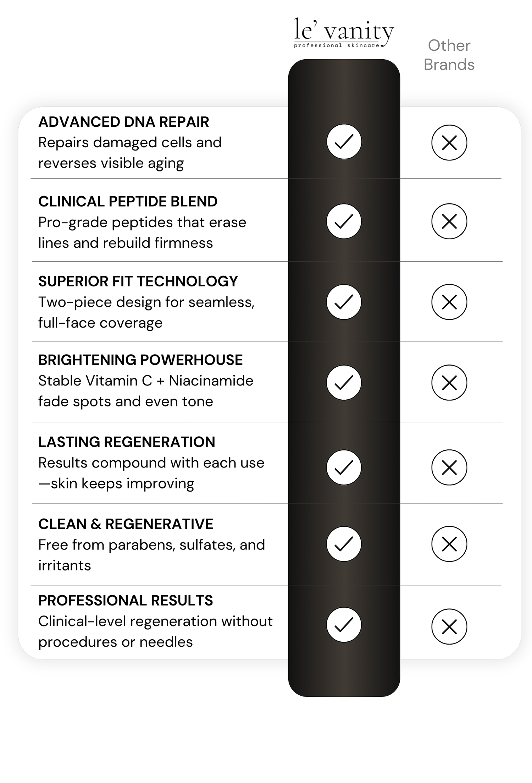Click the Clinical Peptide Blend checkmark icon
532x783 pixels.
pyautogui.click(x=344, y=221)
